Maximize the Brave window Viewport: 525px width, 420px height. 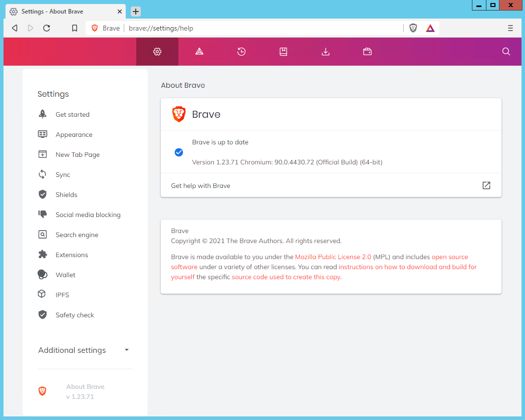tap(493, 5)
